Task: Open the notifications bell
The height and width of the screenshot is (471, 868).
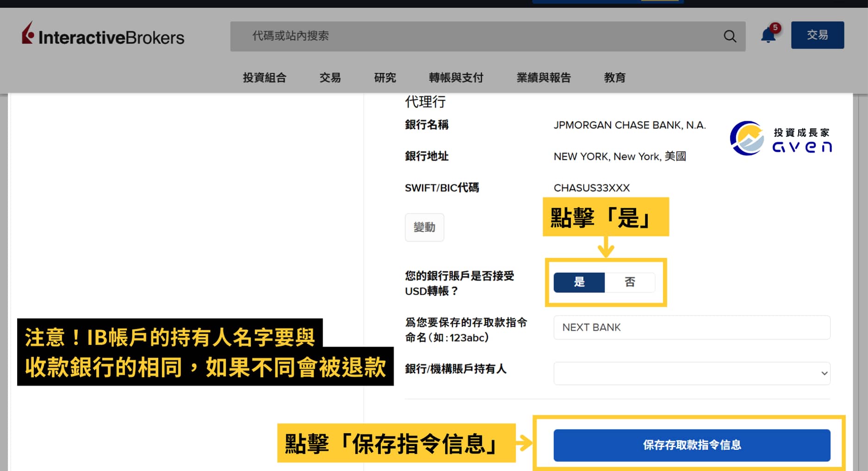Action: (767, 36)
